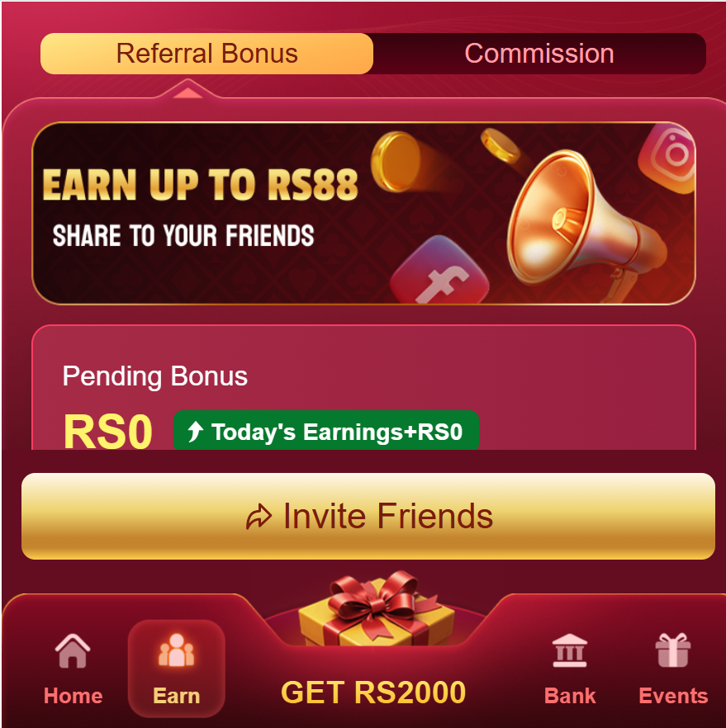Screen dimensions: 726x728
Task: Open the Bank building icon
Action: point(569,650)
